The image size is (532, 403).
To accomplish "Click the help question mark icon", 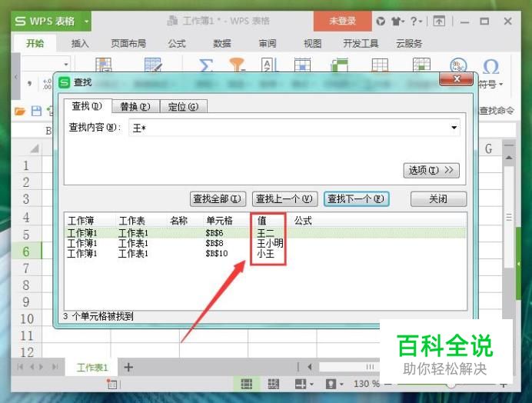I will coord(414,22).
